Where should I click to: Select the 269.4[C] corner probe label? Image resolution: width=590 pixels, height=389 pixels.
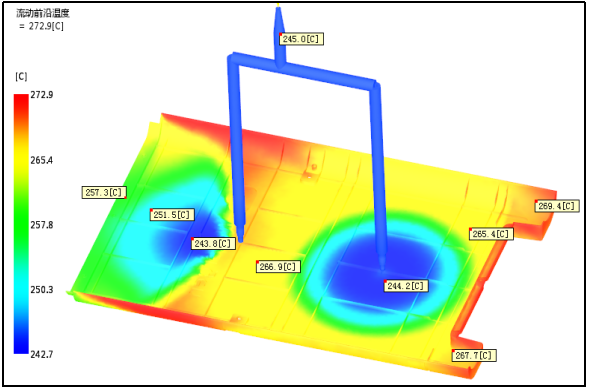(x=557, y=206)
